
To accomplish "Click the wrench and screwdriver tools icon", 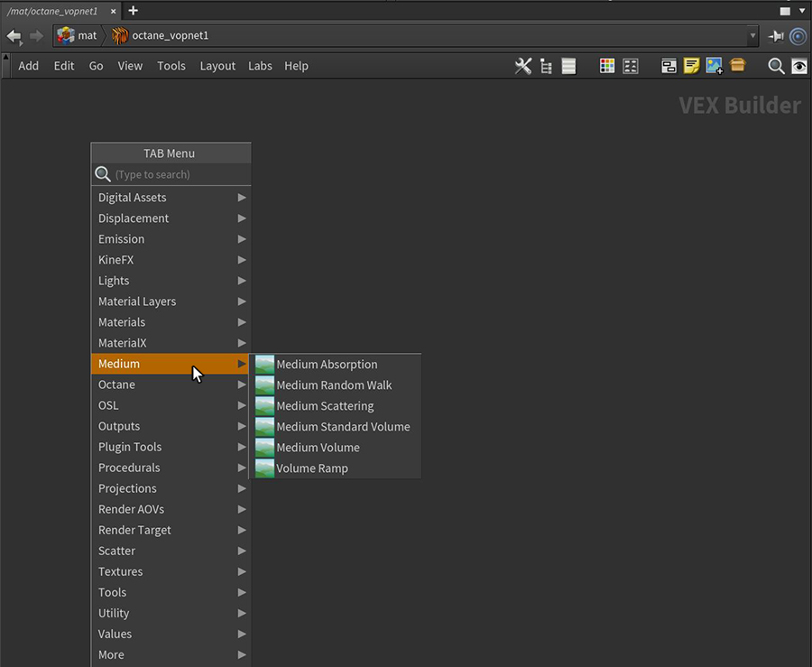I will point(523,66).
